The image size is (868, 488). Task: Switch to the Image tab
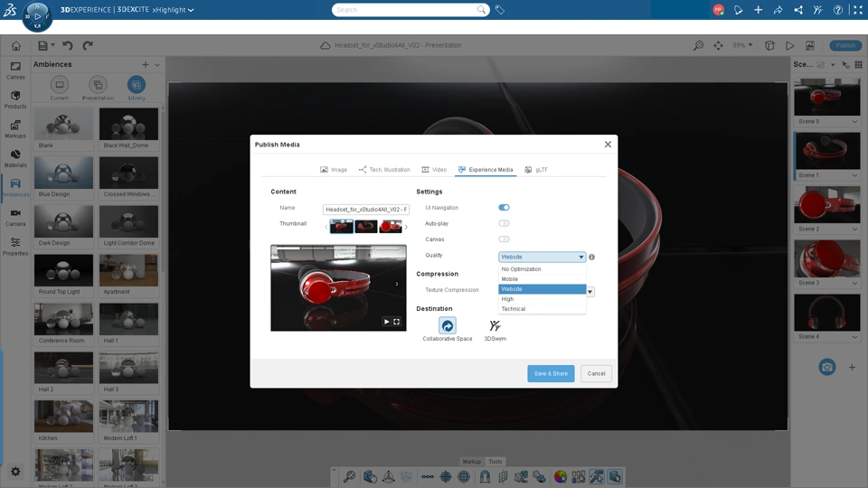(334, 170)
